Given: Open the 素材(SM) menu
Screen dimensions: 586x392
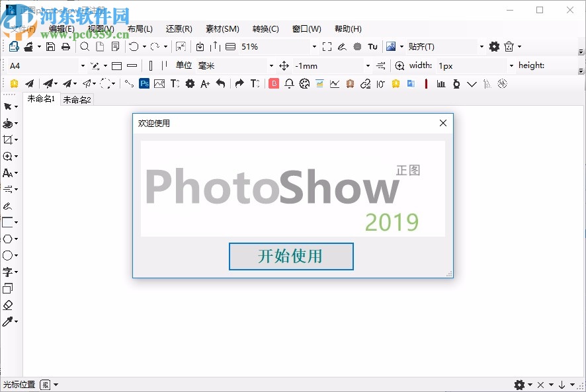Looking at the screenshot, I should (x=222, y=28).
